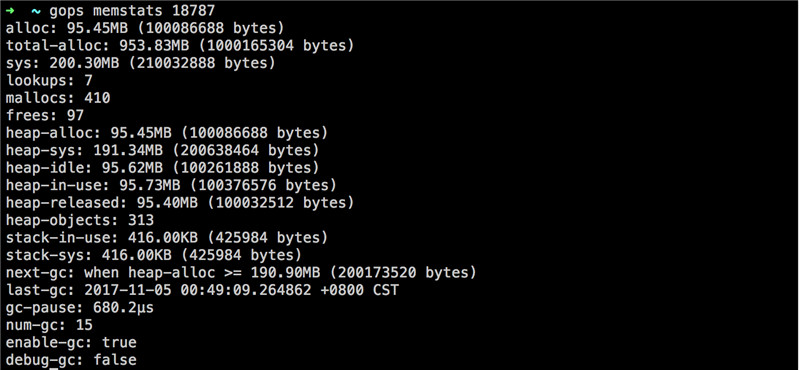The image size is (800, 370).
Task: Click the enable-gc: true line
Action: point(71,342)
